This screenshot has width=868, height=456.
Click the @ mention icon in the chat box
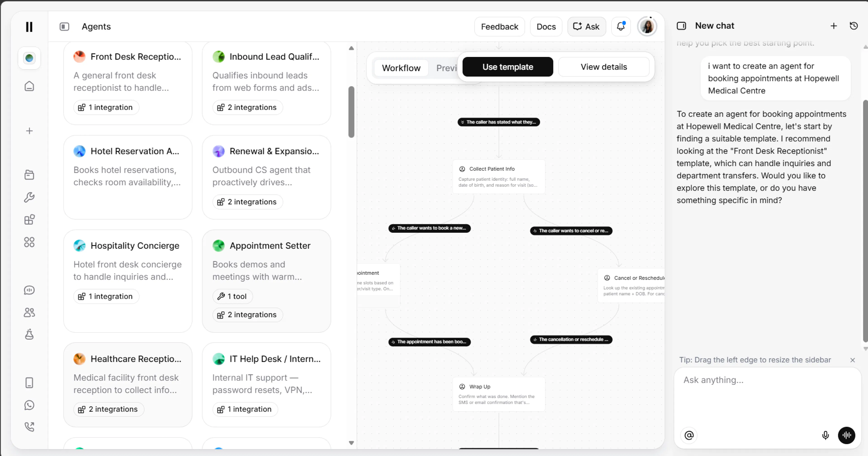[x=689, y=435]
